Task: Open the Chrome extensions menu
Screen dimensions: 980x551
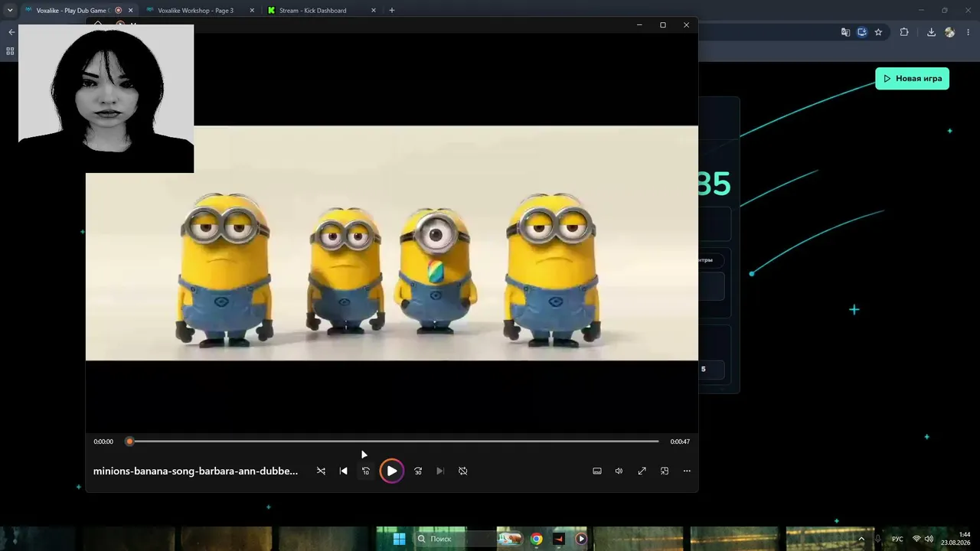Action: pos(904,32)
